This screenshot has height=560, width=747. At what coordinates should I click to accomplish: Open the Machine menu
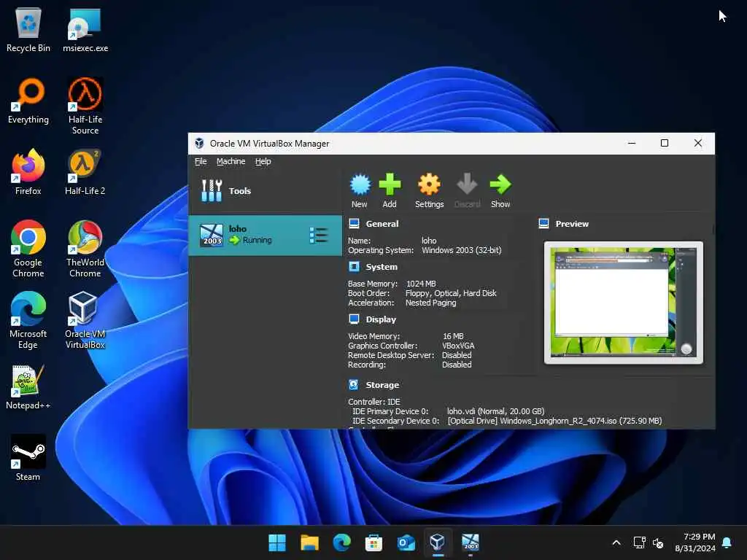[x=231, y=161]
